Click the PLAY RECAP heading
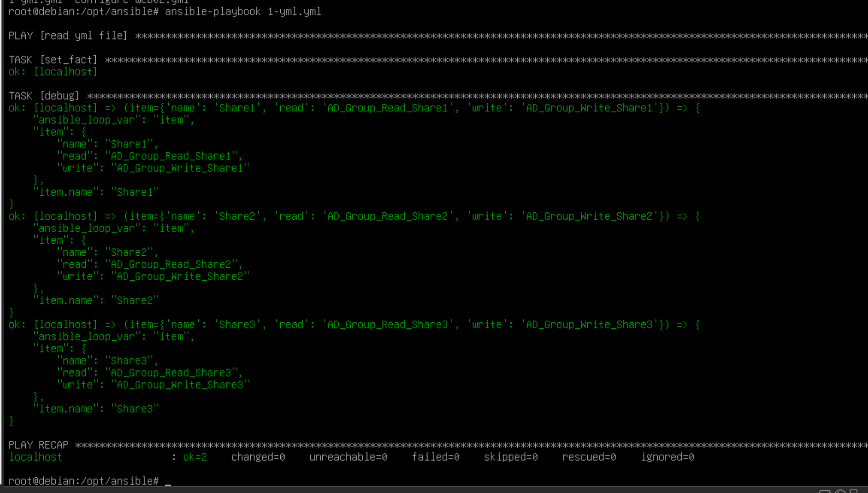This screenshot has height=493, width=868. coord(39,445)
